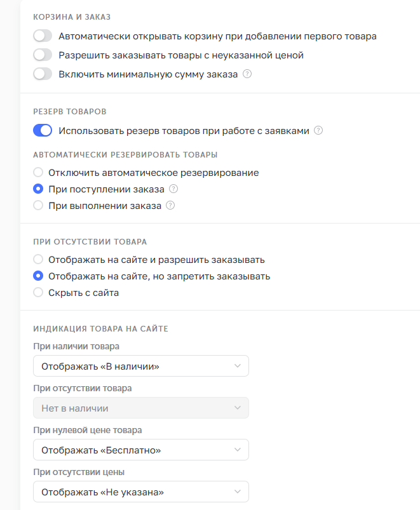Open the zero-price display dropdown
Screen dimensions: 420x510
[x=140, y=450]
